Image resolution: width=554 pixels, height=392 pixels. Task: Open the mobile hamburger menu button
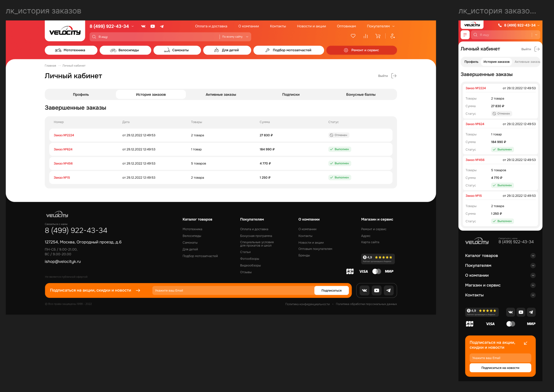pos(465,35)
